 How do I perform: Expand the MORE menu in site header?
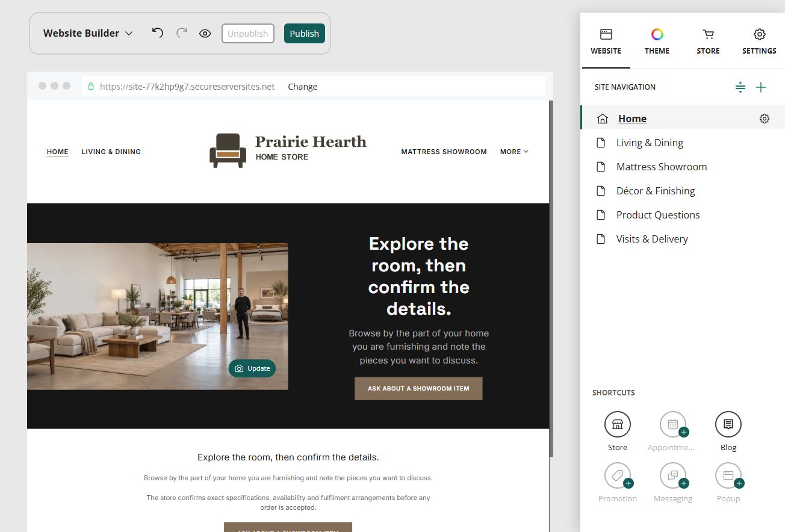click(514, 152)
